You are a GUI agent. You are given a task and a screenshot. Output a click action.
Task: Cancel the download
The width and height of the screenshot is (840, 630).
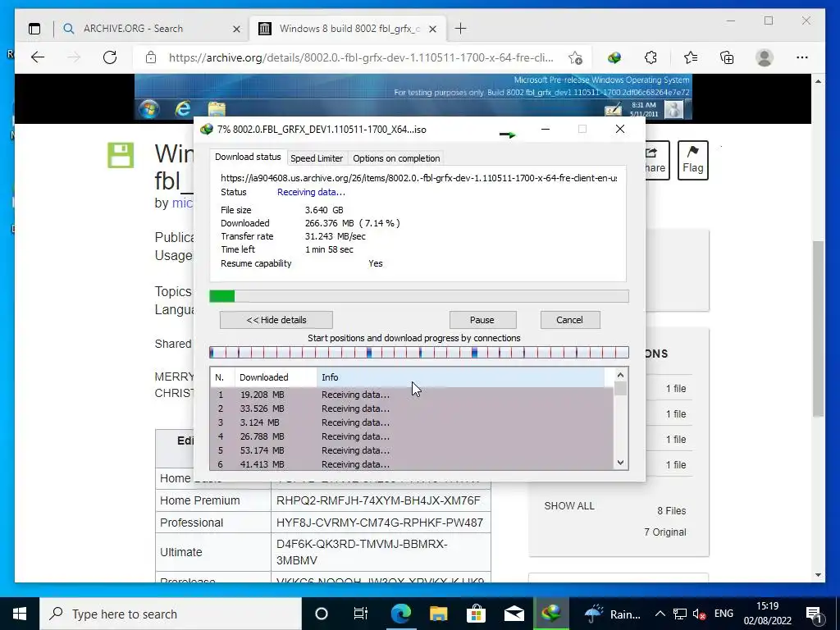click(x=570, y=320)
